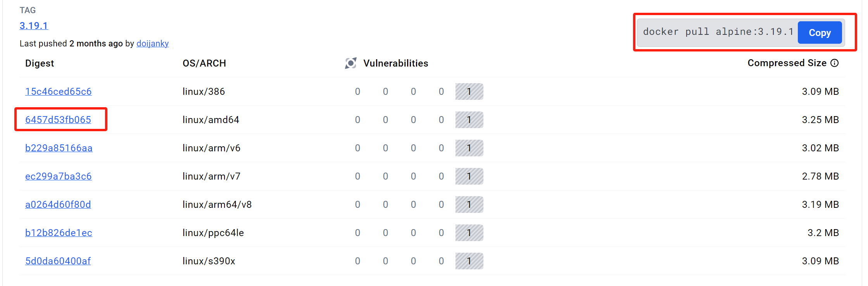Copy the docker pull alpine:3.19.1 command
The image size is (868, 286).
tap(819, 33)
